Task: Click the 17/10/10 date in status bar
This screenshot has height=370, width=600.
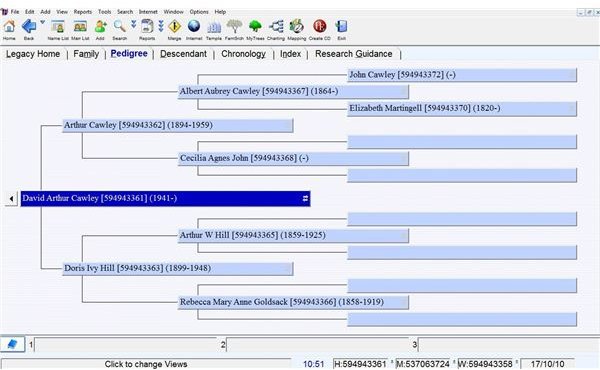Action: pyautogui.click(x=547, y=364)
